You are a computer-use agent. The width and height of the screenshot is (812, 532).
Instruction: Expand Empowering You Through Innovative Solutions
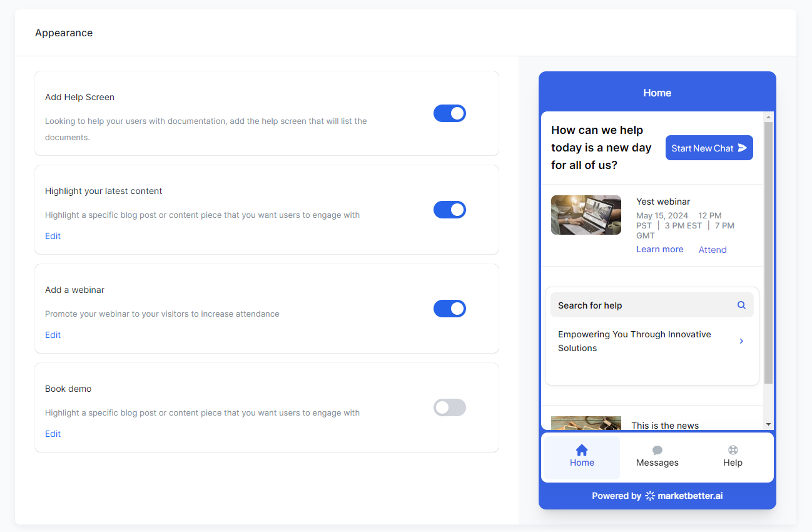point(741,341)
